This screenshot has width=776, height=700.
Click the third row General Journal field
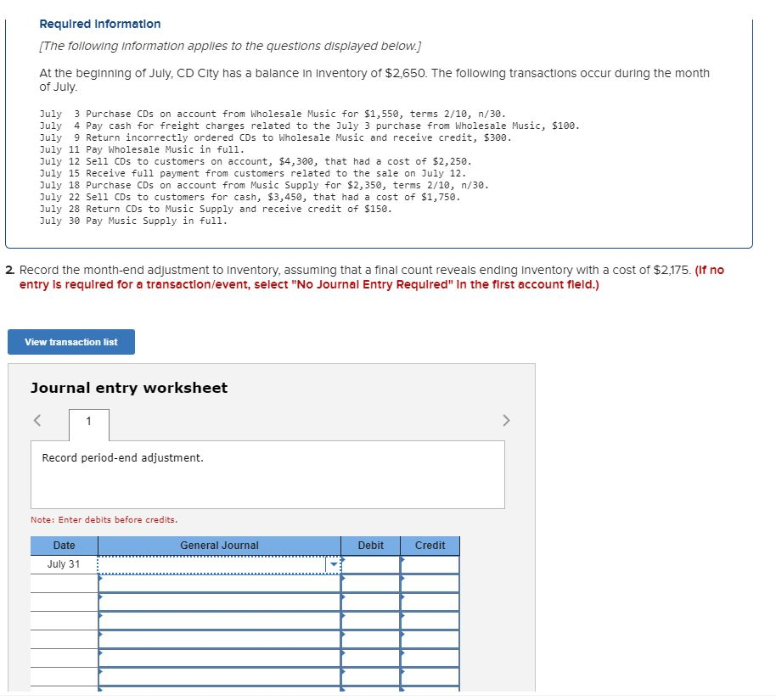[219, 602]
